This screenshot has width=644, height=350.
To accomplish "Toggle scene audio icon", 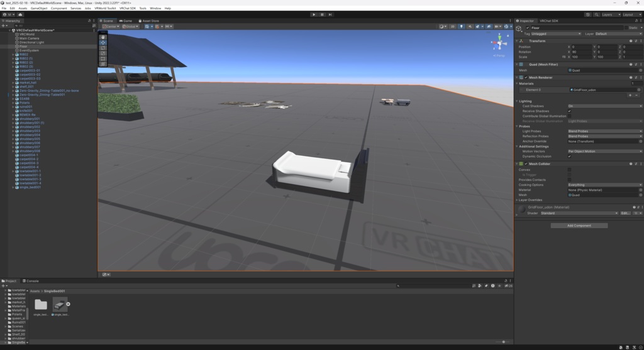I will pos(470,26).
